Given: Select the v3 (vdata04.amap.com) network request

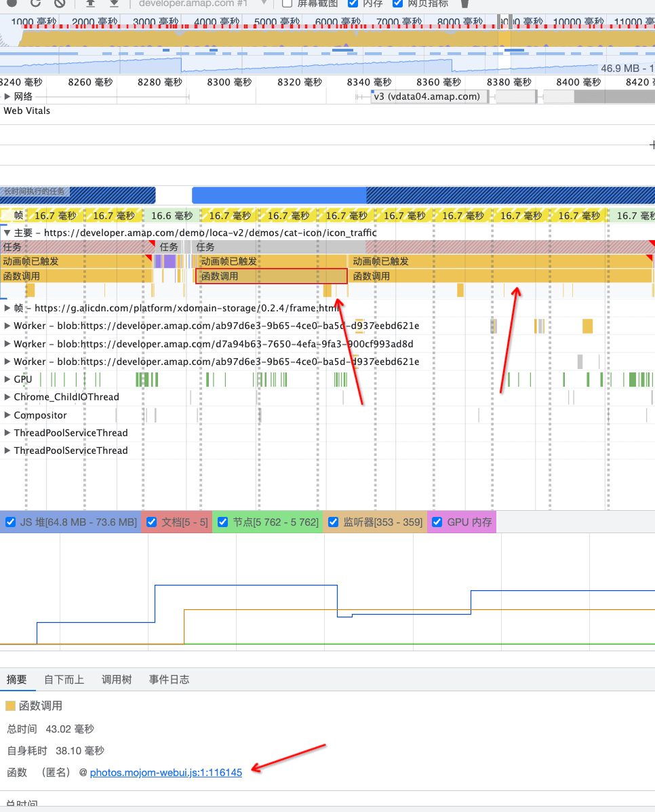Looking at the screenshot, I should click(x=428, y=97).
